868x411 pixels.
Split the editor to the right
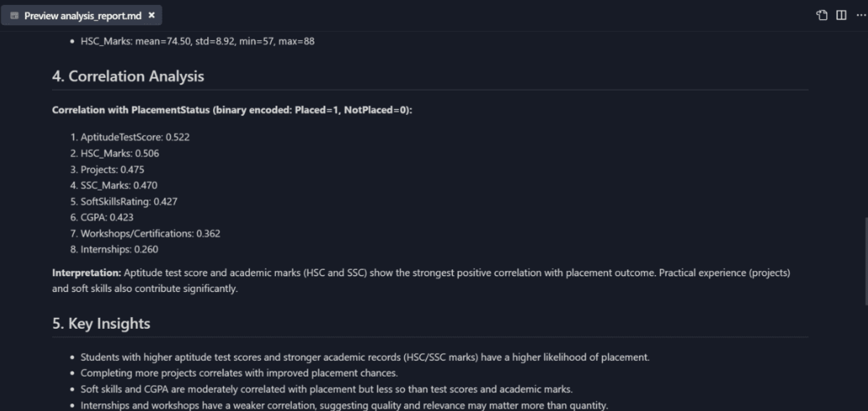841,15
